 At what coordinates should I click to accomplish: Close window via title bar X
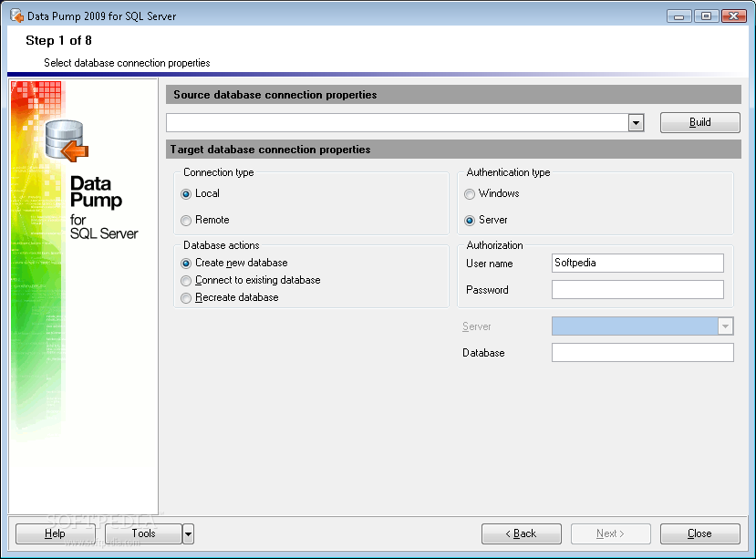click(734, 16)
